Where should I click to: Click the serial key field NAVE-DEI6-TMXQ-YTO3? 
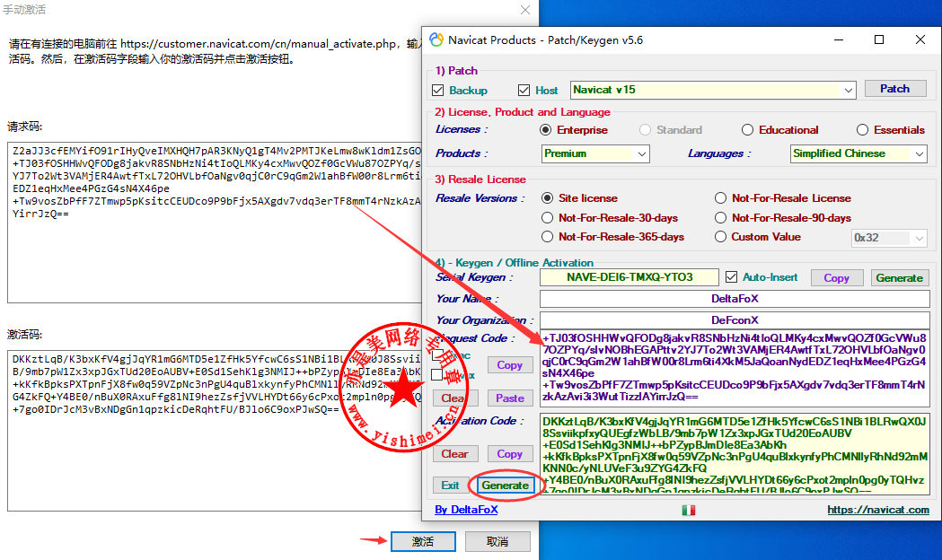click(629, 277)
